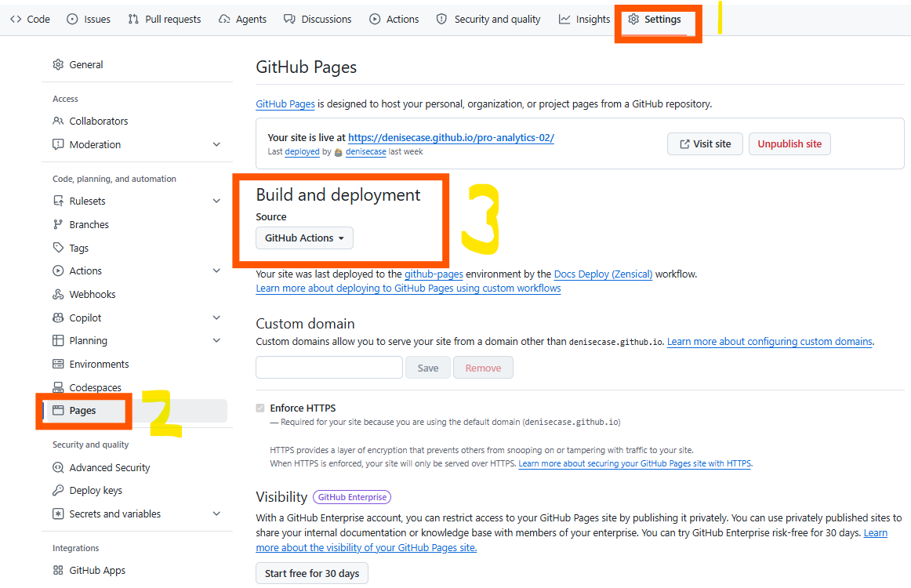This screenshot has width=911, height=588.
Task: Click the 'deployed' link under site URL
Action: point(302,151)
